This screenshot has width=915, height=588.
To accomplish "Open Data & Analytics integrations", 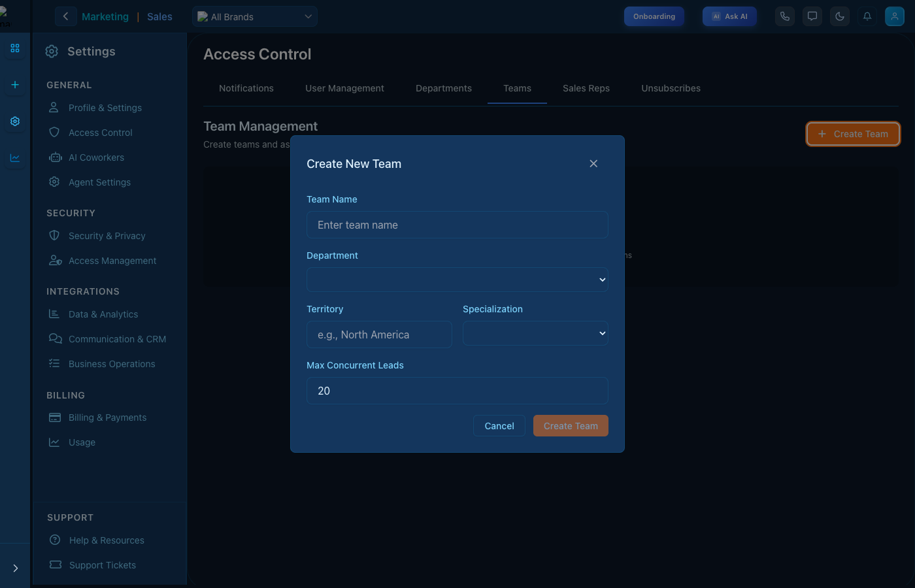I will click(x=103, y=314).
